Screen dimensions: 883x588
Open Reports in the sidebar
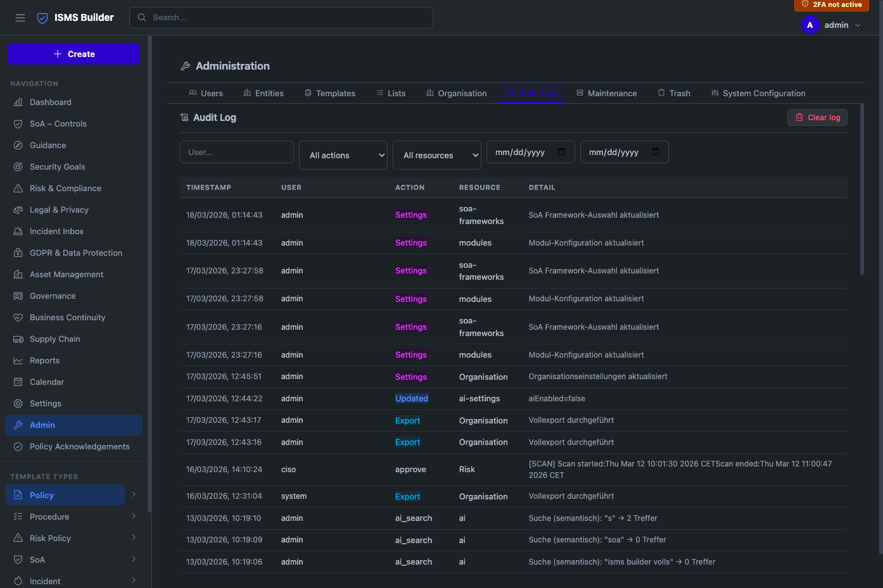(73, 360)
